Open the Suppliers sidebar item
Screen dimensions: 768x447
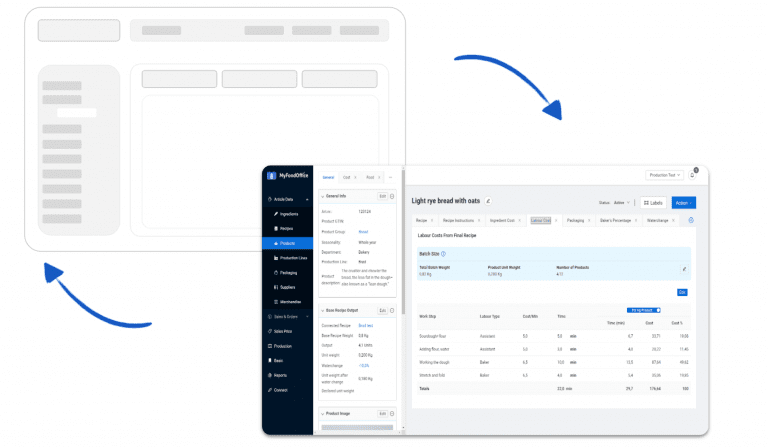[289, 286]
